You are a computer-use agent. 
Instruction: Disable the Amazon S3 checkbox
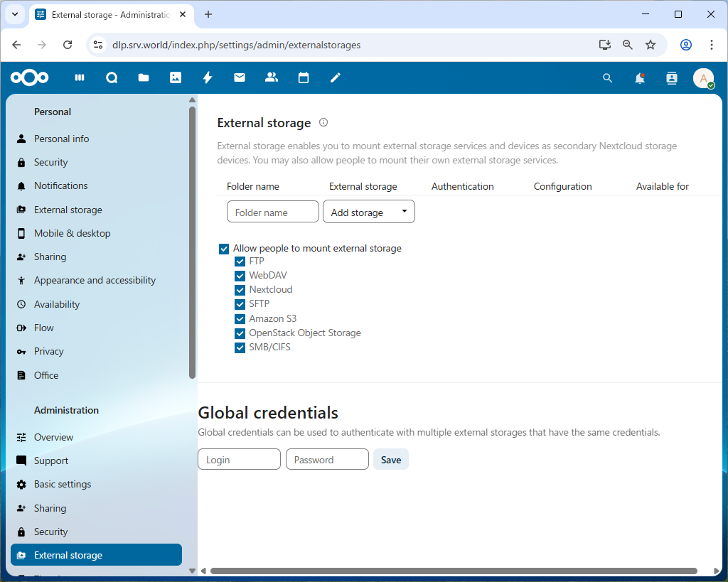tap(240, 319)
